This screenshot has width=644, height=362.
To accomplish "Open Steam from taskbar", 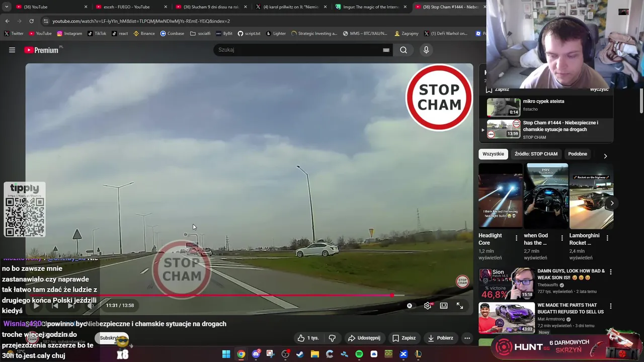I will click(x=300, y=354).
